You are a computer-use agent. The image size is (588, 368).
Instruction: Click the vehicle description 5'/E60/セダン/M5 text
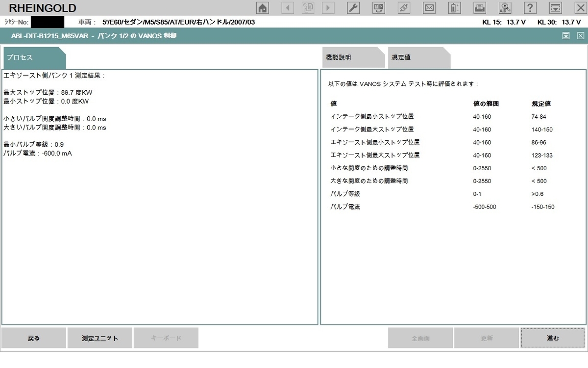pos(178,22)
